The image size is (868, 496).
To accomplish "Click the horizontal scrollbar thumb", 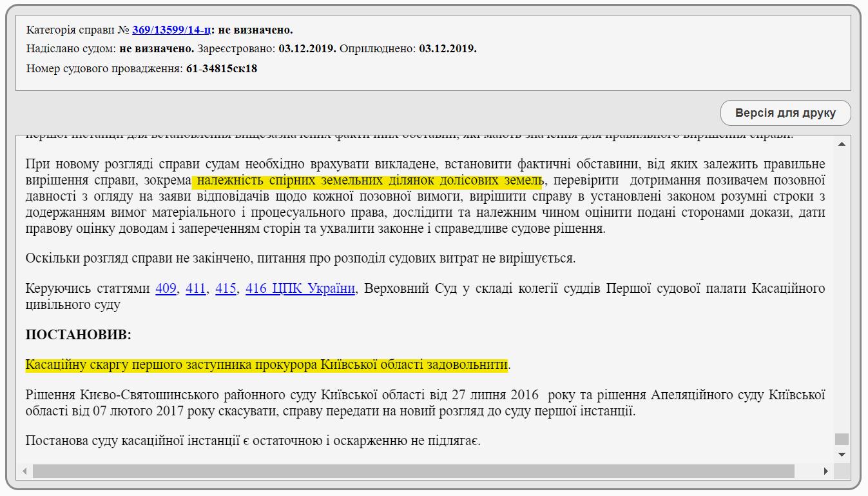I will pyautogui.click(x=412, y=471).
